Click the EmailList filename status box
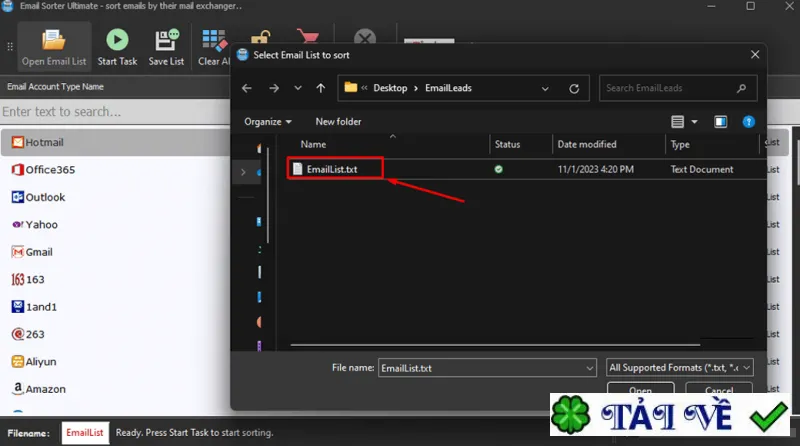 pos(85,433)
